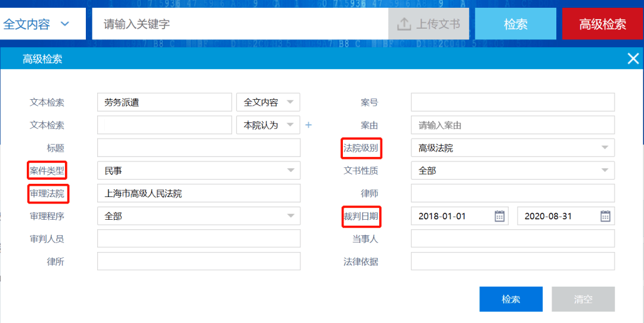Expand the 案件类型 dropdown showing 民事
Screen dimensions: 644x323
(199, 171)
